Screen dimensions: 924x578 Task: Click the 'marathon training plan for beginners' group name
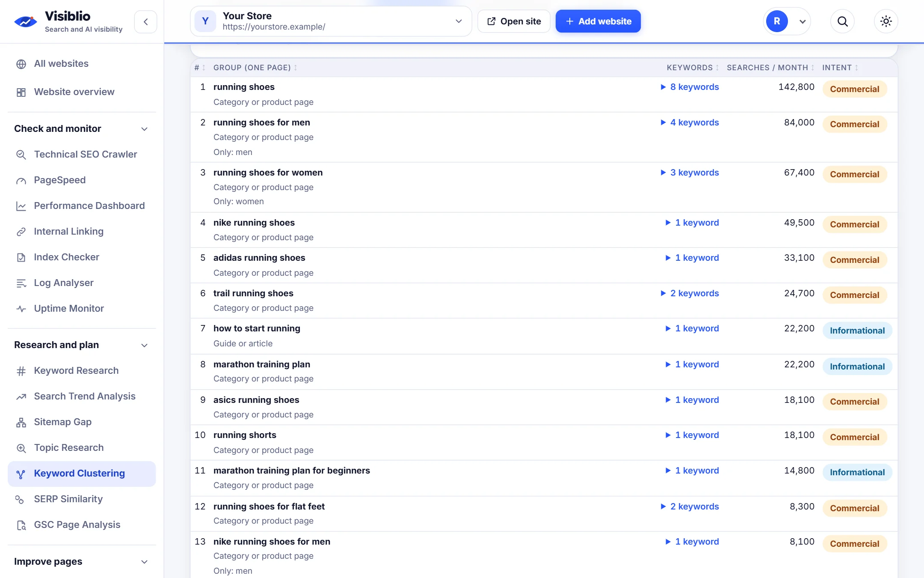292,471
